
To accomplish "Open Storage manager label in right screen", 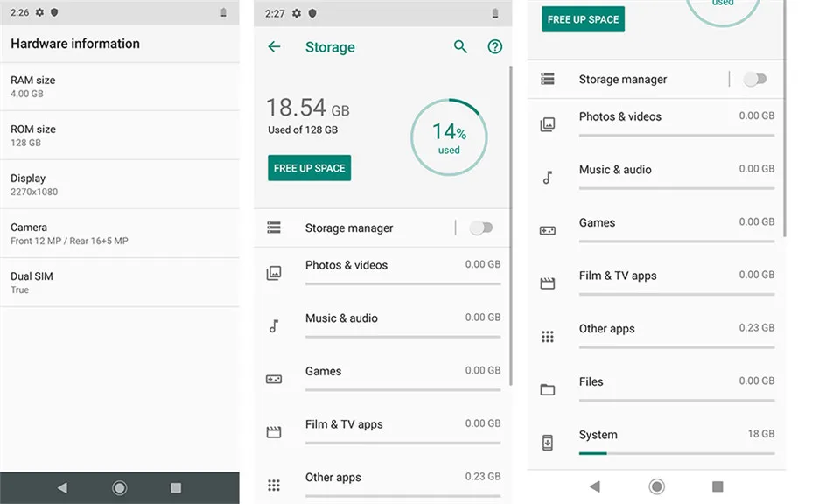I will coord(622,80).
